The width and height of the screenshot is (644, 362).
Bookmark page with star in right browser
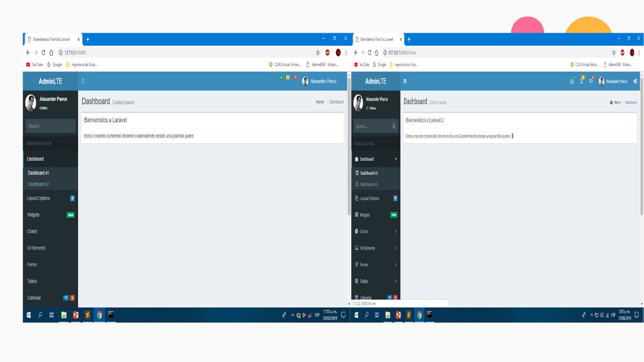click(x=614, y=53)
